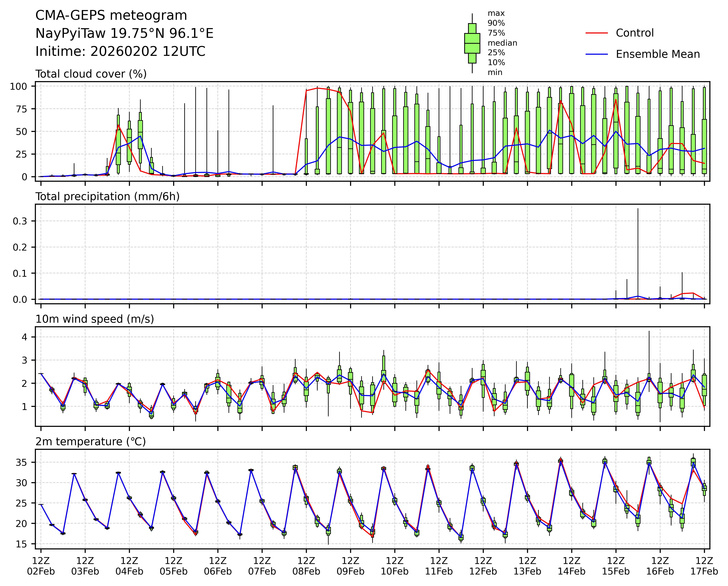Click the '12Z 08Feb' x-axis label

[306, 566]
